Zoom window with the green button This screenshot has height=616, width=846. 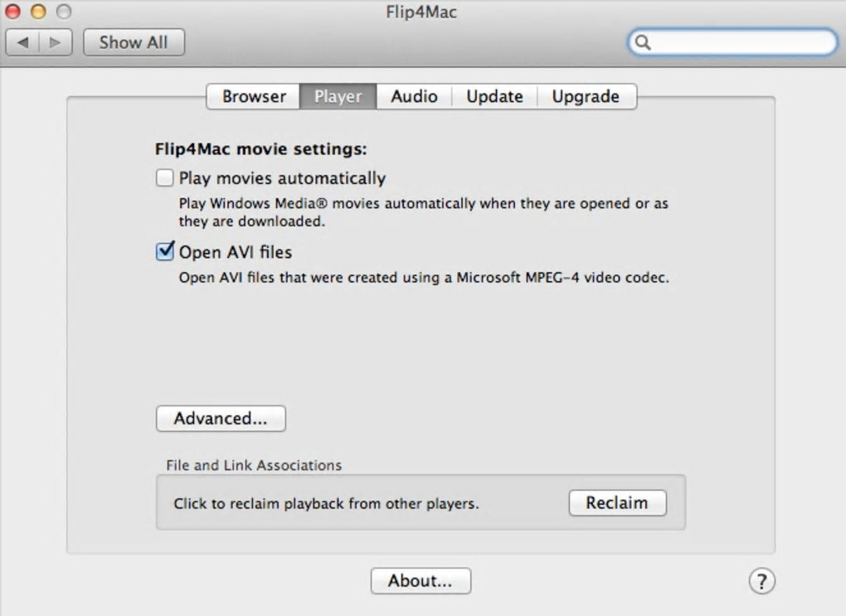tap(63, 12)
